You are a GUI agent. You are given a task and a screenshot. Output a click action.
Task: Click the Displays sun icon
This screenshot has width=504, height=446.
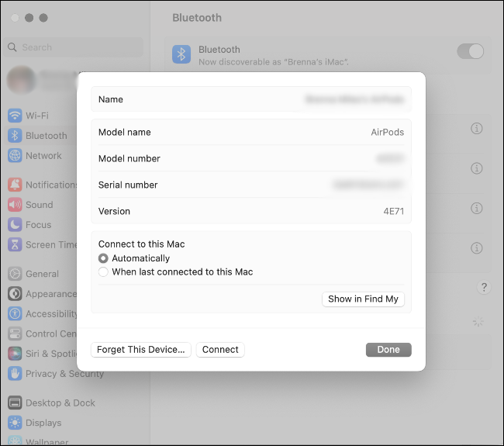click(x=15, y=423)
